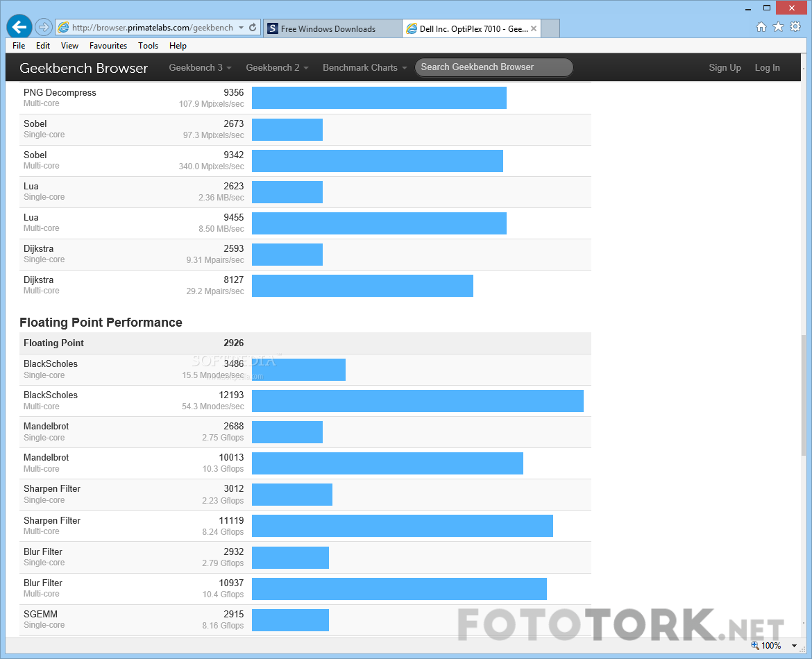
Task: Open the Home icon in browser toolbar
Action: (x=761, y=27)
